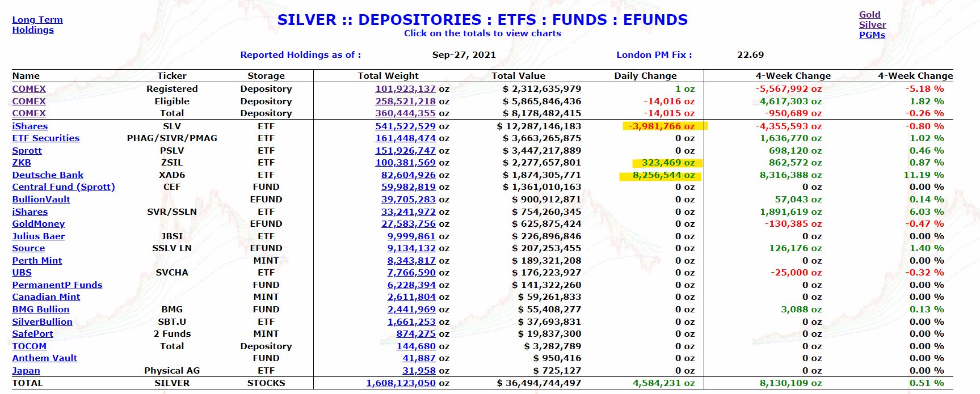
Task: View chart for 9,999,861 oz total
Action: 411,236
